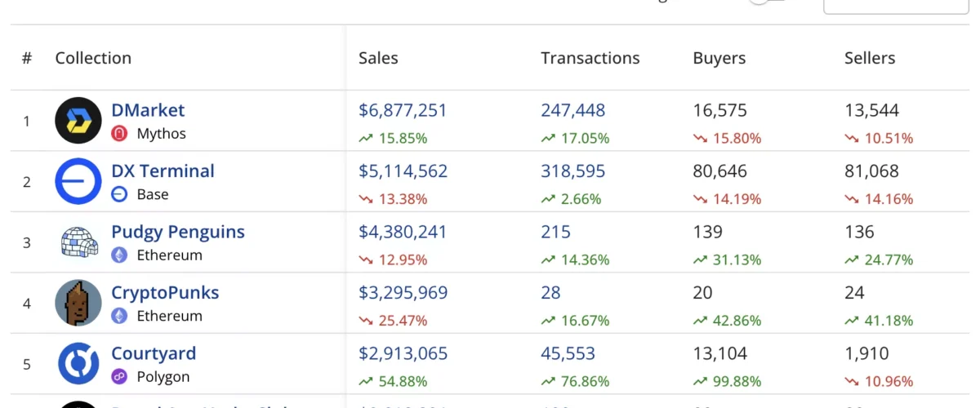The height and width of the screenshot is (408, 980).
Task: Click the DX Terminal collection logo
Action: (78, 181)
